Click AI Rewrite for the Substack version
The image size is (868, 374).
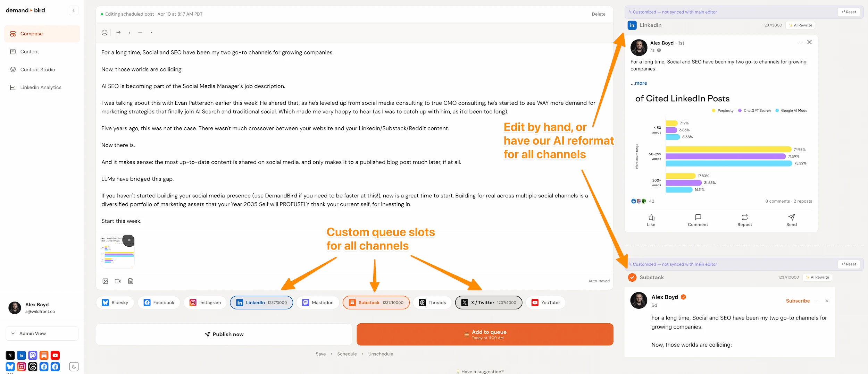818,277
